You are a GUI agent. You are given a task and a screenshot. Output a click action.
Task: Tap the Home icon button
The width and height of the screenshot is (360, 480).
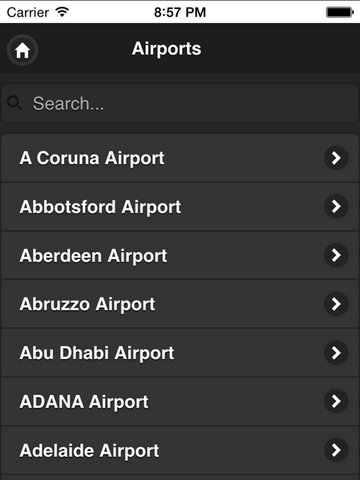[x=22, y=50]
